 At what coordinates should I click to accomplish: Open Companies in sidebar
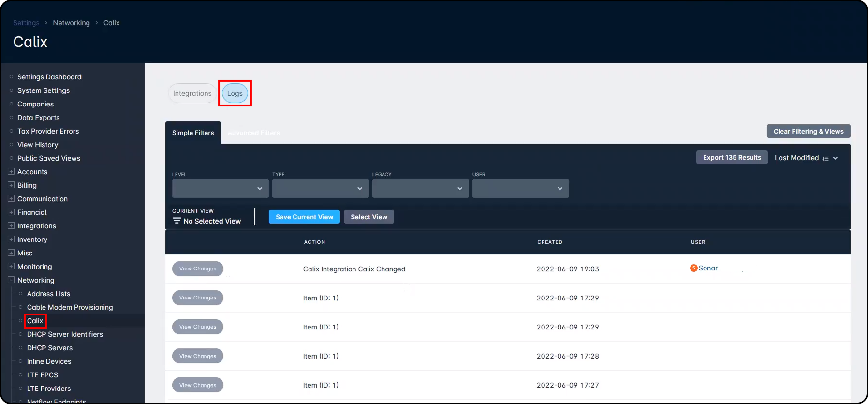click(x=35, y=104)
